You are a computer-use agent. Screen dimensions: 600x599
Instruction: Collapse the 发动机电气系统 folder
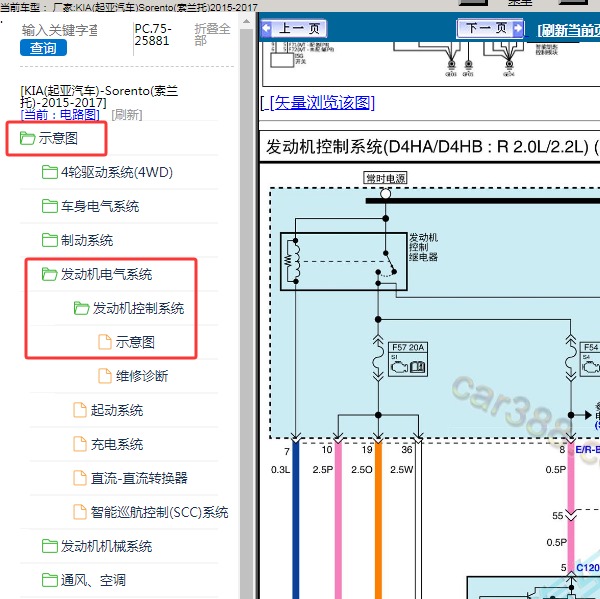106,274
